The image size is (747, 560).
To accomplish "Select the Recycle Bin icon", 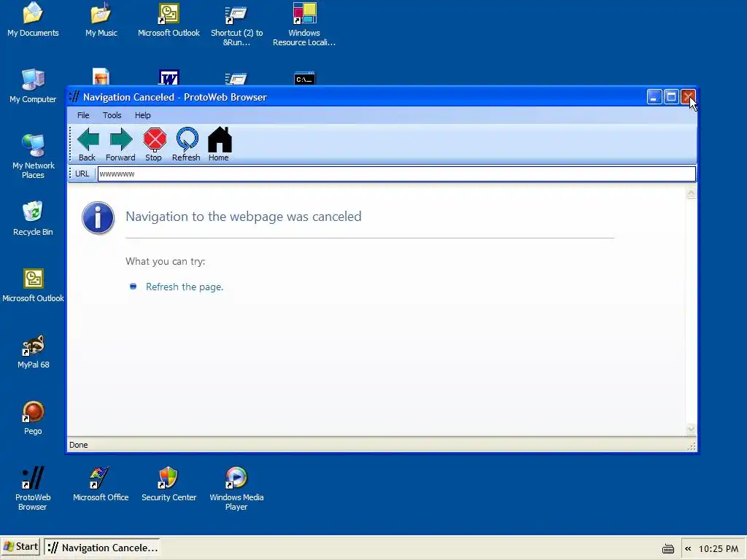I will pyautogui.click(x=33, y=219).
